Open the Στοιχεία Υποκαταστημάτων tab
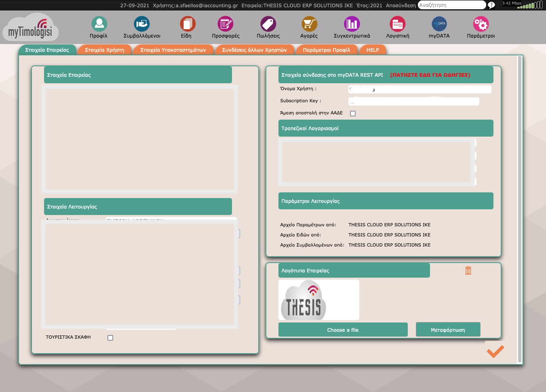 173,50
